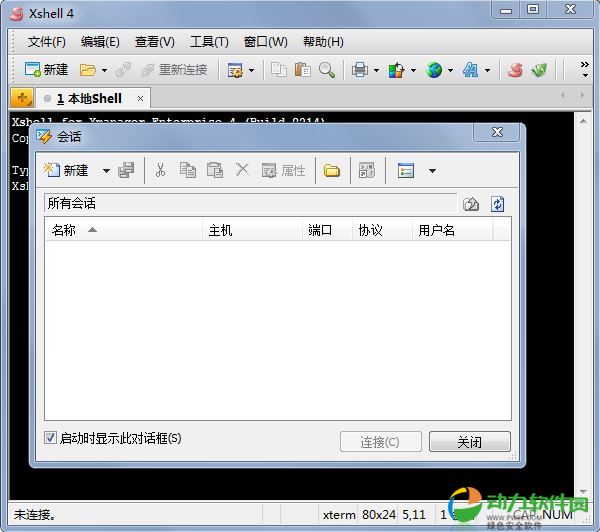Viewport: 600px width, 532px height.
Task: Click the save session icon in dialog
Action: coord(126,170)
